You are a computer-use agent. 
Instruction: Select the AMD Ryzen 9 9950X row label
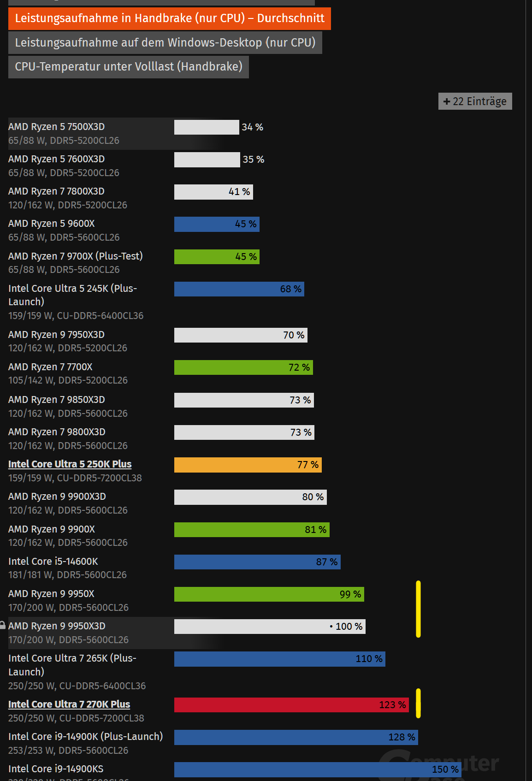[51, 594]
